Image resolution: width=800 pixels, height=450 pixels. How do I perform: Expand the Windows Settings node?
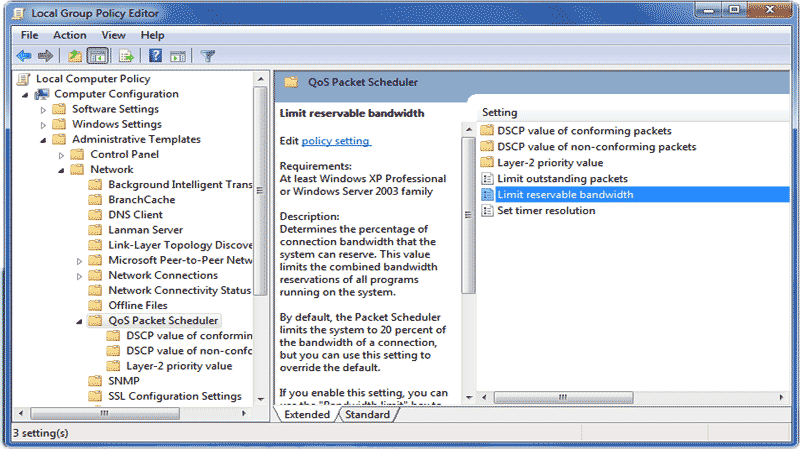[x=43, y=125]
